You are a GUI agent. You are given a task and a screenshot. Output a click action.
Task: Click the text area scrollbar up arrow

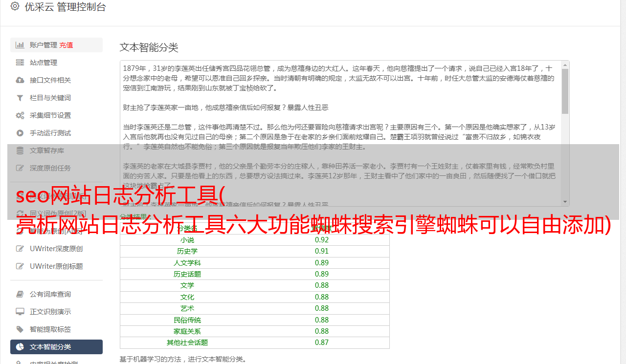pos(565,64)
